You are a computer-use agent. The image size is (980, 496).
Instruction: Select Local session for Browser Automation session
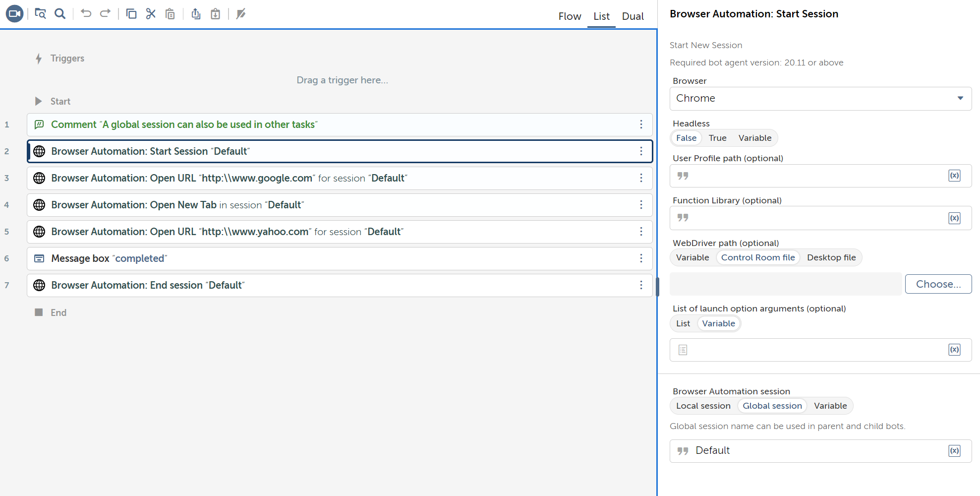pos(703,406)
